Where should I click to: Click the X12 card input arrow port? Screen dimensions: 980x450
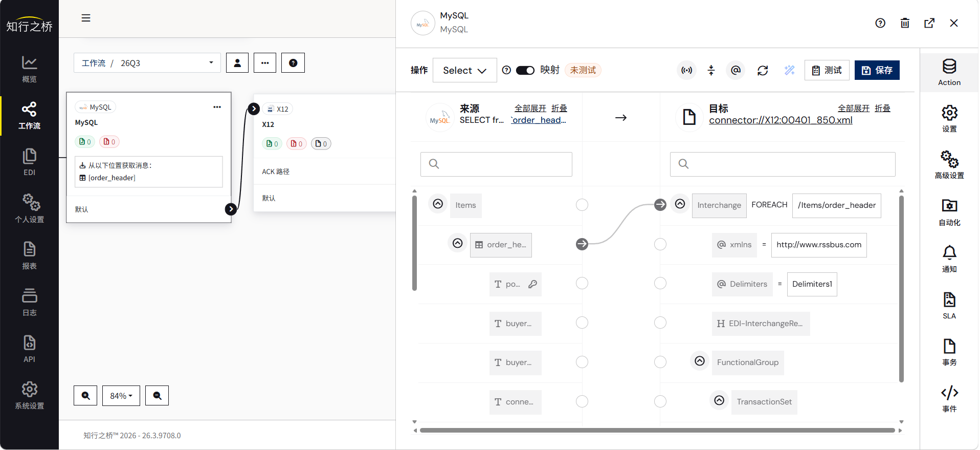(x=254, y=109)
